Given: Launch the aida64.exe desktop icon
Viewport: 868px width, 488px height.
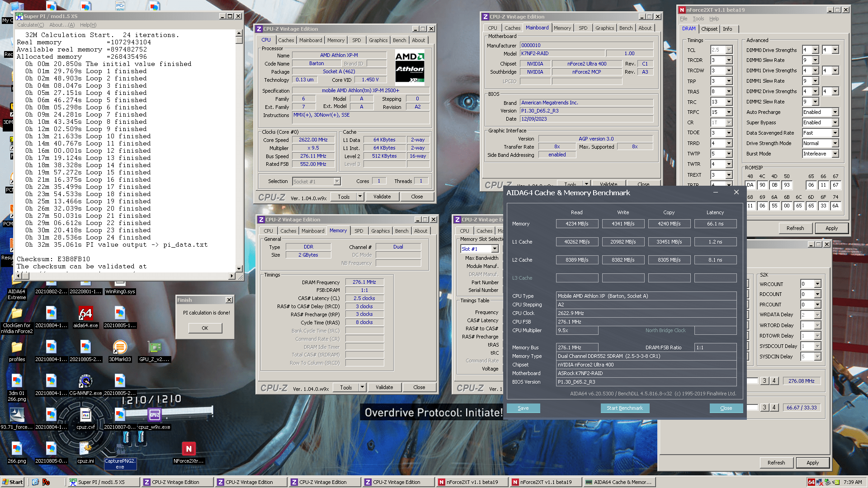Looking at the screenshot, I should pos(85,317).
